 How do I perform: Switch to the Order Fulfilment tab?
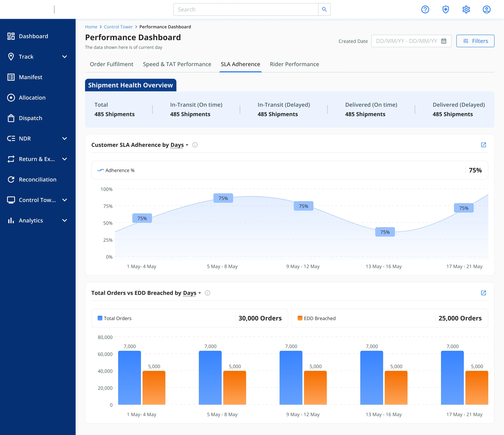pos(111,64)
